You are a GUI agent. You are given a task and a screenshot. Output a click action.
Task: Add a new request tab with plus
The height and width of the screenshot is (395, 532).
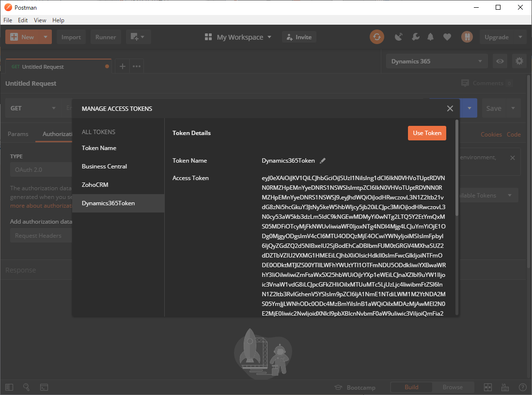pyautogui.click(x=123, y=66)
